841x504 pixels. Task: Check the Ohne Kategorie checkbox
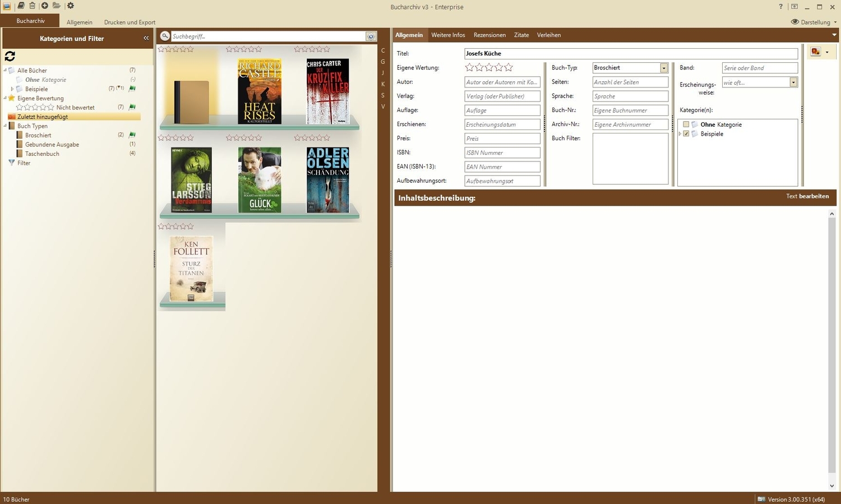686,124
